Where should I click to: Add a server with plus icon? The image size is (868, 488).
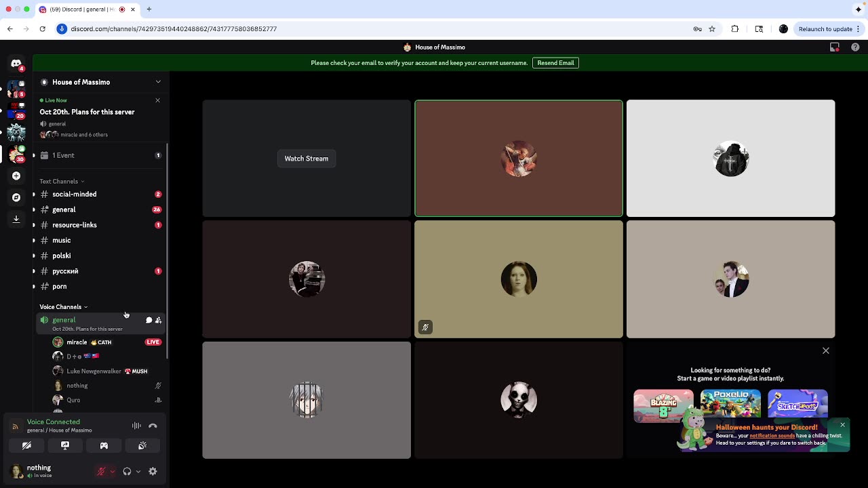click(16, 176)
